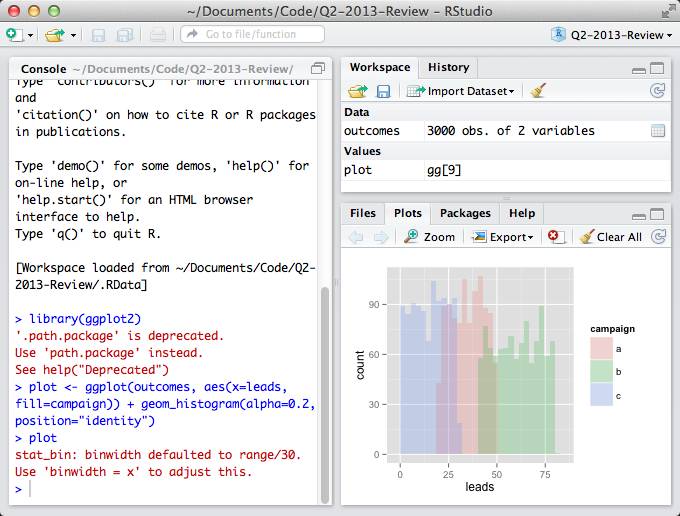Clear workspace using the broom icon

[538, 91]
